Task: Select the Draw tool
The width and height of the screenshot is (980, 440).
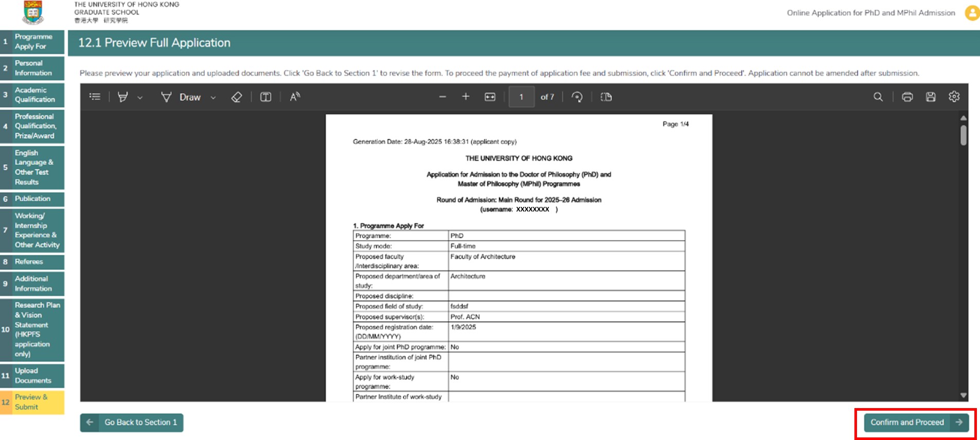Action: coord(181,97)
